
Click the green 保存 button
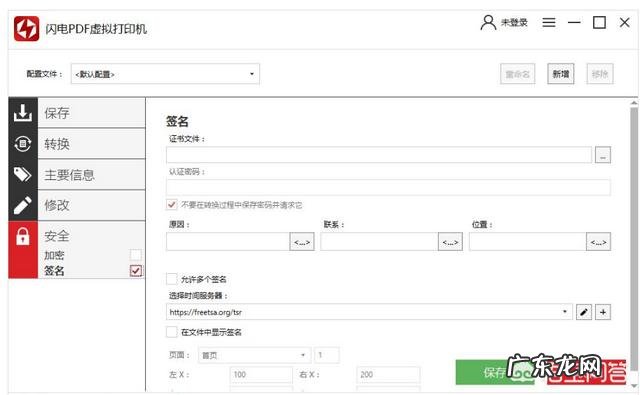click(496, 372)
